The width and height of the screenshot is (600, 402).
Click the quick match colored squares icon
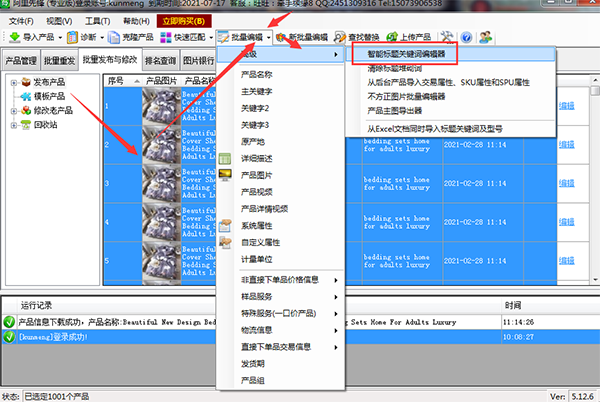coord(166,37)
